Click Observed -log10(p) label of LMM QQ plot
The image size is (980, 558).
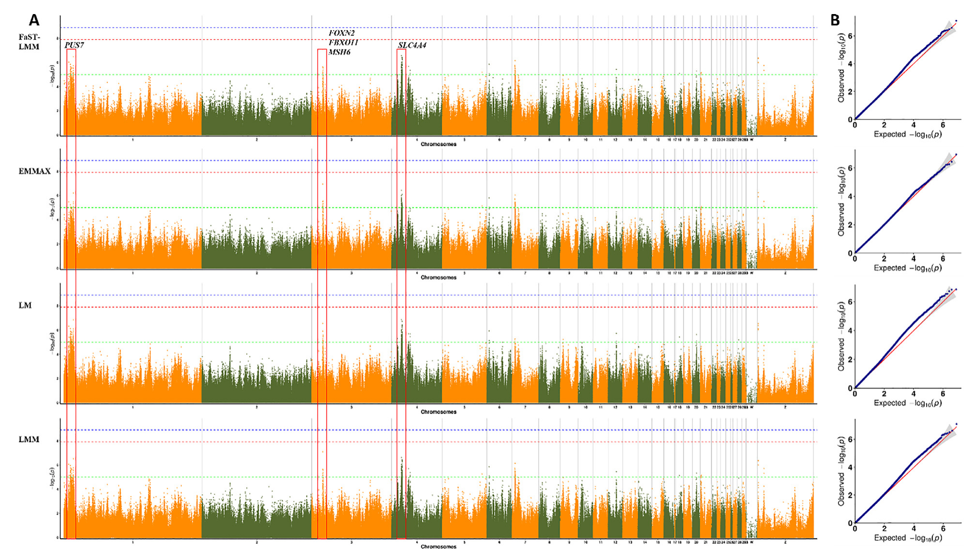click(x=841, y=471)
